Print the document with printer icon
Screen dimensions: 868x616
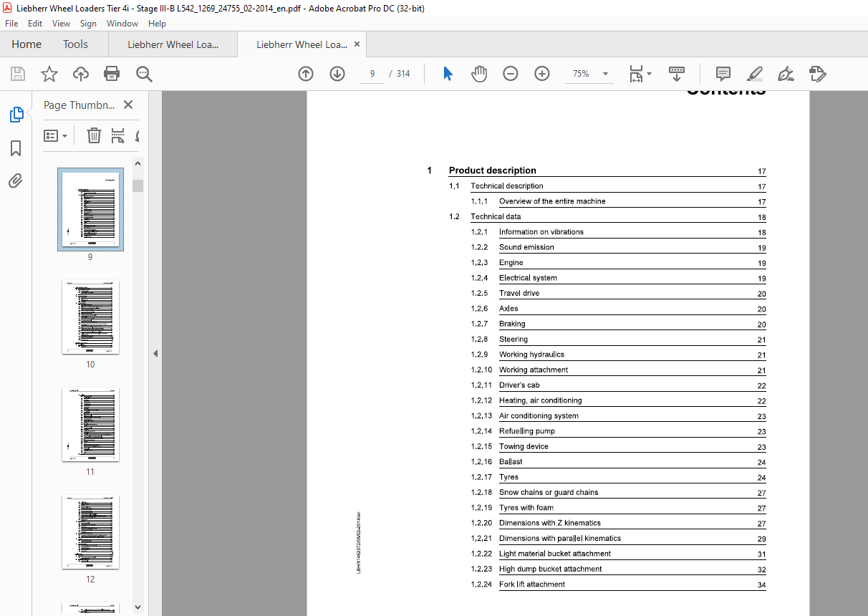tap(112, 74)
